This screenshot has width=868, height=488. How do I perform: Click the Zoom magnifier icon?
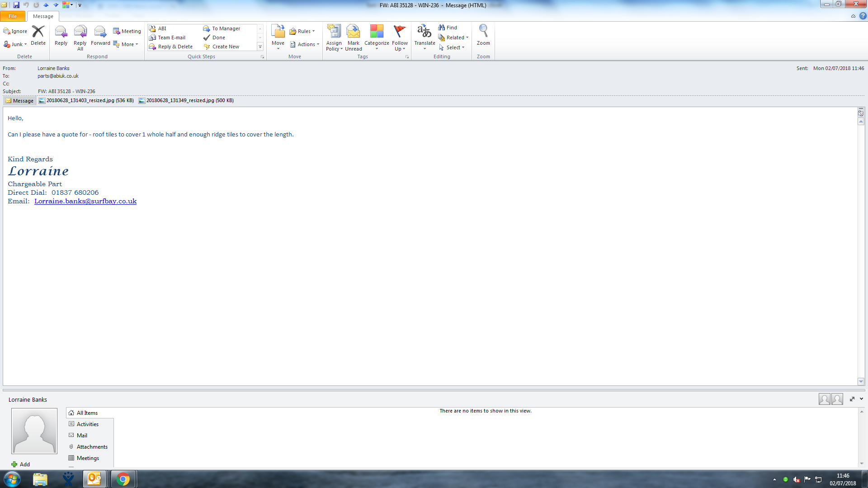pyautogui.click(x=483, y=36)
